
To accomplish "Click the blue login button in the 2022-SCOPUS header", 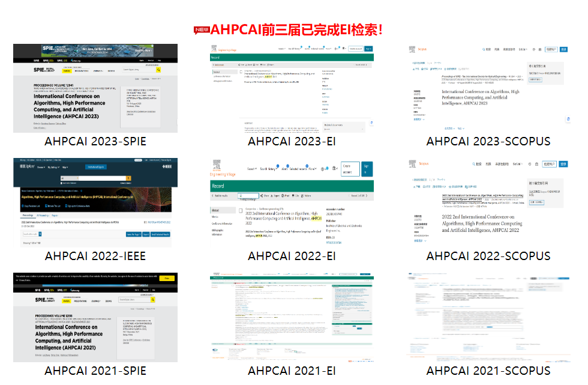I will [x=563, y=164].
